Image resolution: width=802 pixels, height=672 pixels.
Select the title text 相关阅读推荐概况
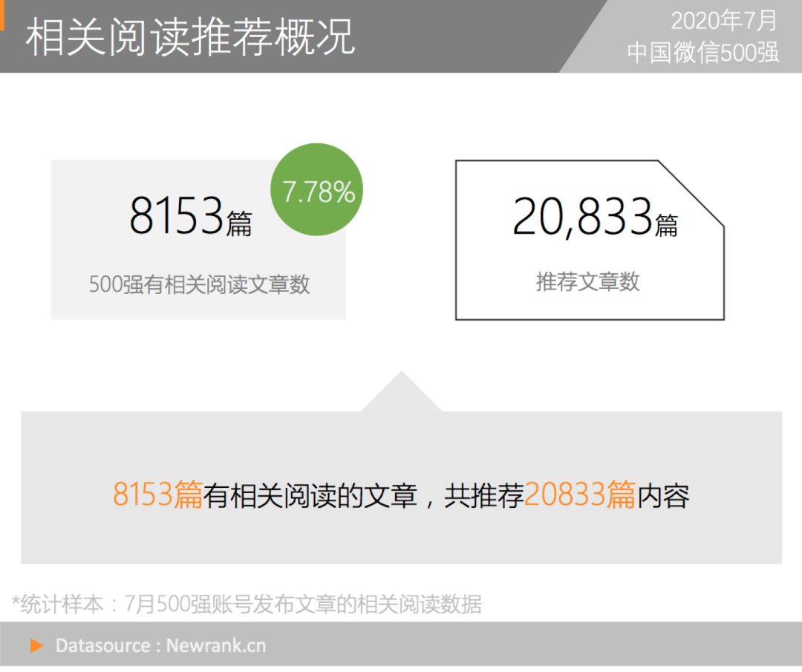click(190, 37)
